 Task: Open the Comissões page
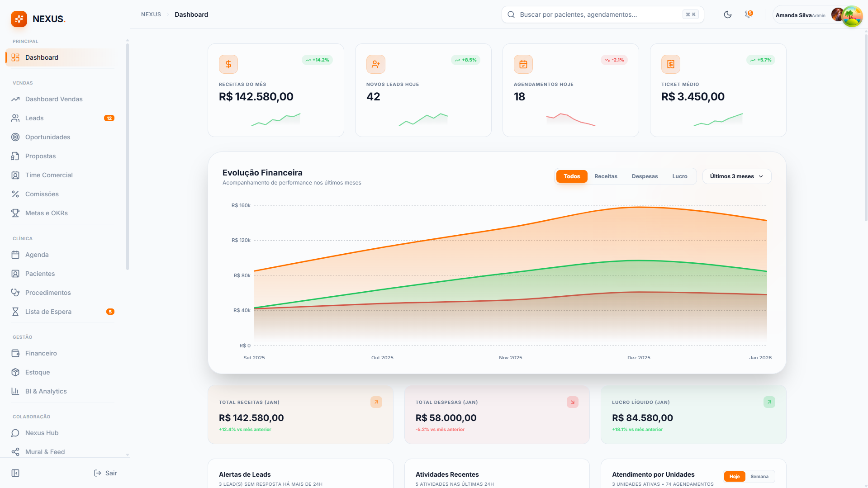(42, 194)
